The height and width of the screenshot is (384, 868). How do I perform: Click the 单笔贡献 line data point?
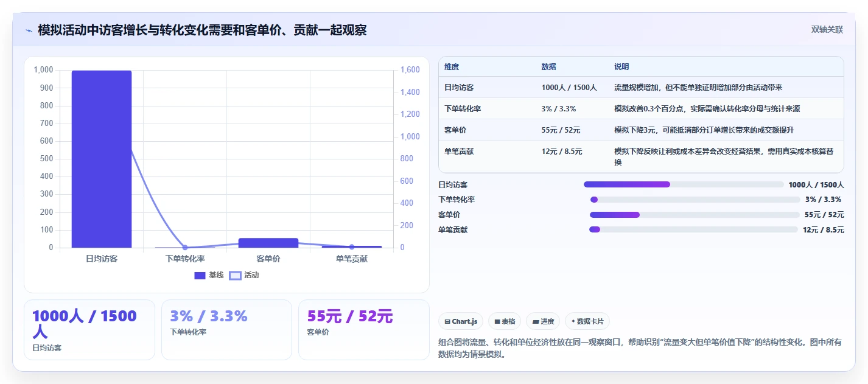tap(352, 246)
